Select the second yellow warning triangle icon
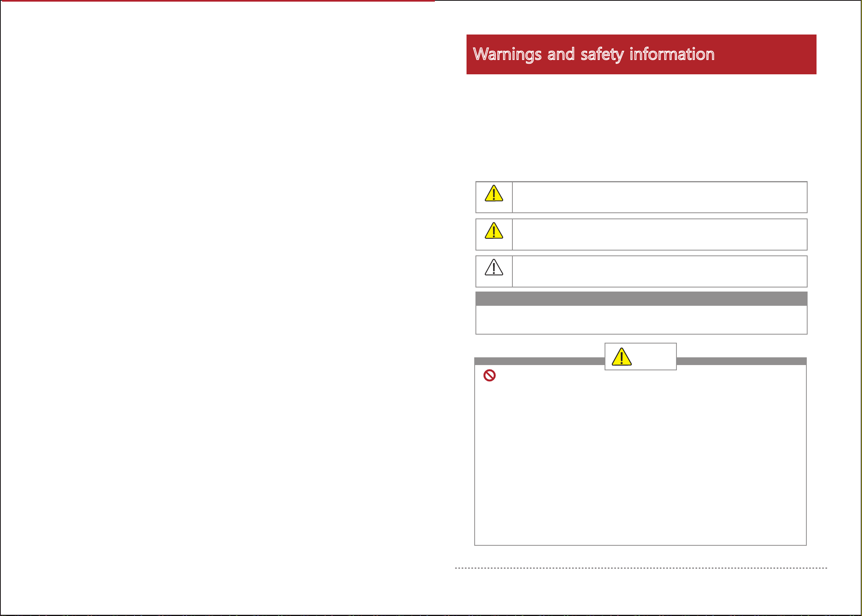The image size is (862, 616). tap(494, 230)
